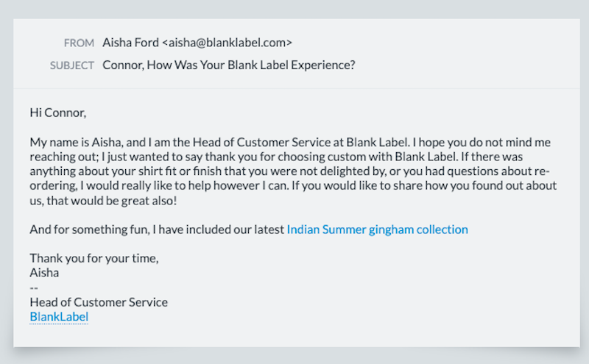
Task: Select the sender name Aisha Ford
Action: click(131, 43)
